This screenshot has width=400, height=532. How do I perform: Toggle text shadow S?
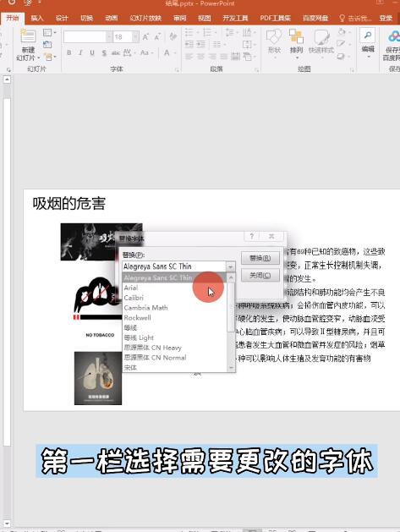tap(104, 52)
